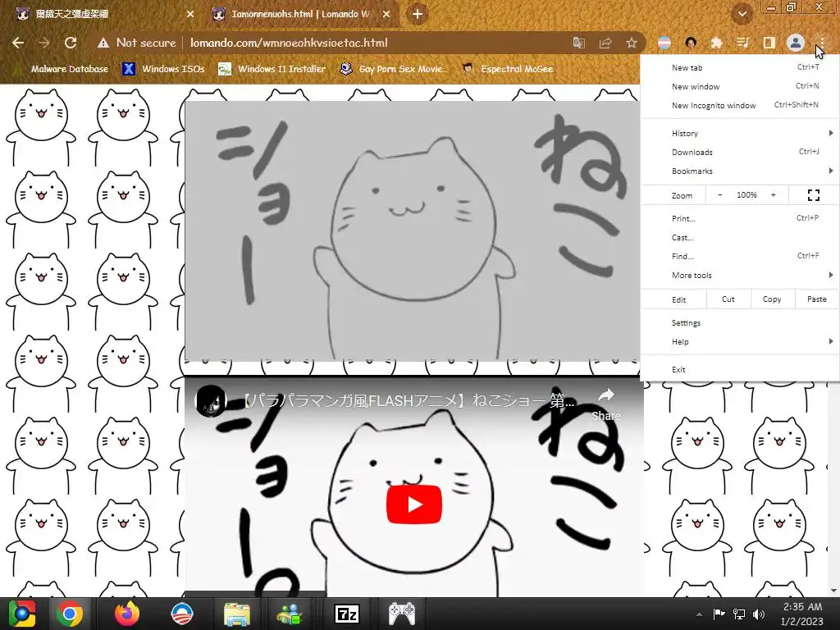Image resolution: width=840 pixels, height=630 pixels.
Task: Decrease zoom with the minus button
Action: pos(720,195)
